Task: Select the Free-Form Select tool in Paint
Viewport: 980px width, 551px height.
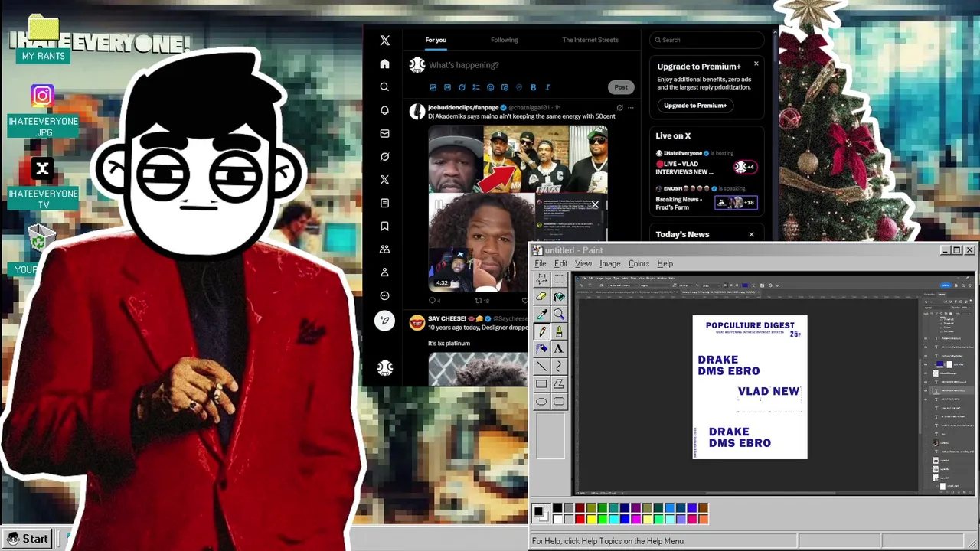Action: coord(542,279)
